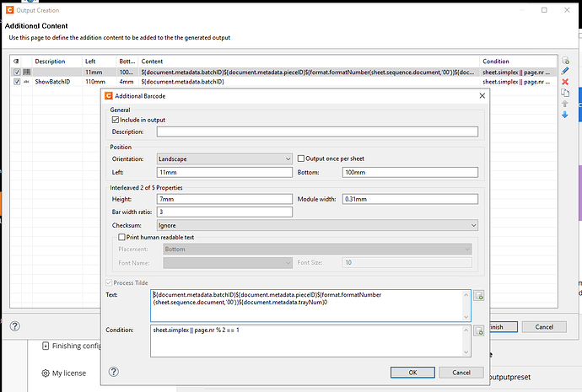This screenshot has height=392, width=582.
Task: Select the ShowBatchID table row
Action: 284,82
